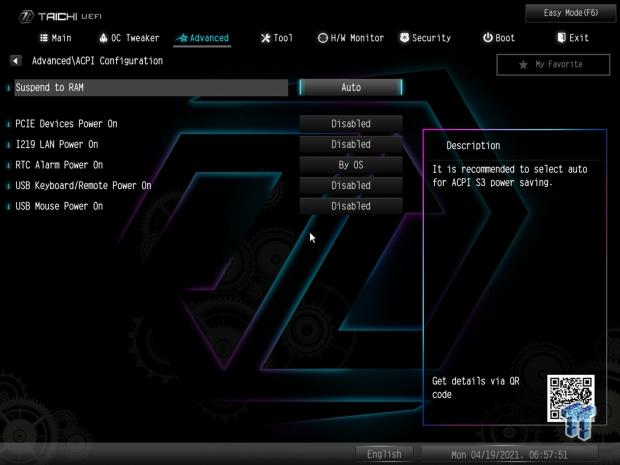Image resolution: width=620 pixels, height=465 pixels.
Task: Click the My Favorite button
Action: pyautogui.click(x=553, y=64)
